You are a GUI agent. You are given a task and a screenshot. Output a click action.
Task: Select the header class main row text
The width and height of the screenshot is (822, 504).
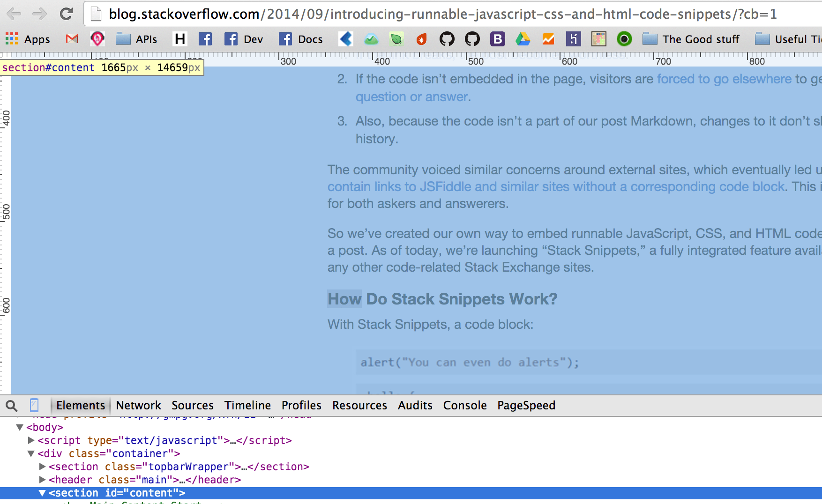[145, 480]
